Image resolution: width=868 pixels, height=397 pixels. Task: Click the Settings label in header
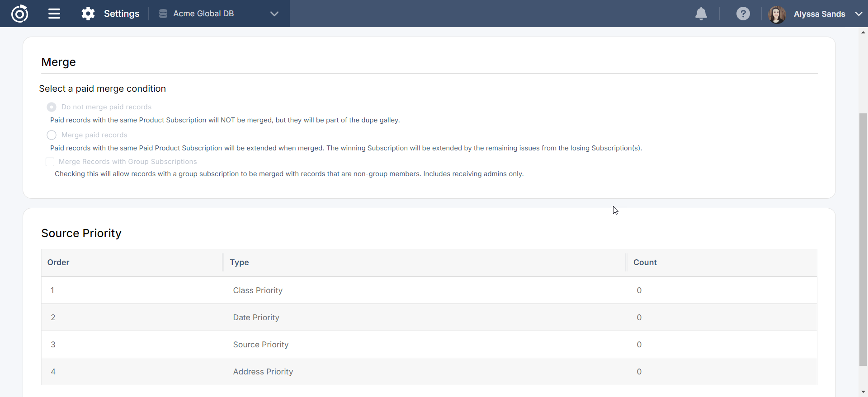point(122,14)
